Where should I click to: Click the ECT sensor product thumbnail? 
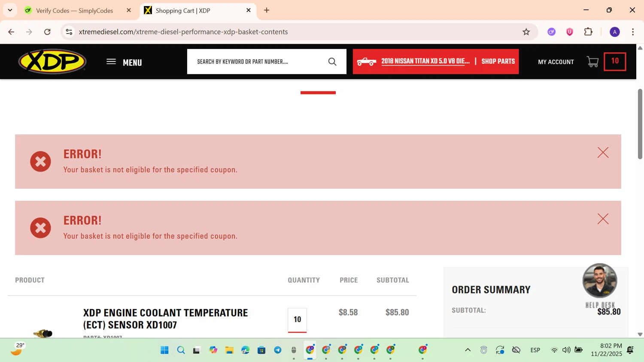click(43, 333)
